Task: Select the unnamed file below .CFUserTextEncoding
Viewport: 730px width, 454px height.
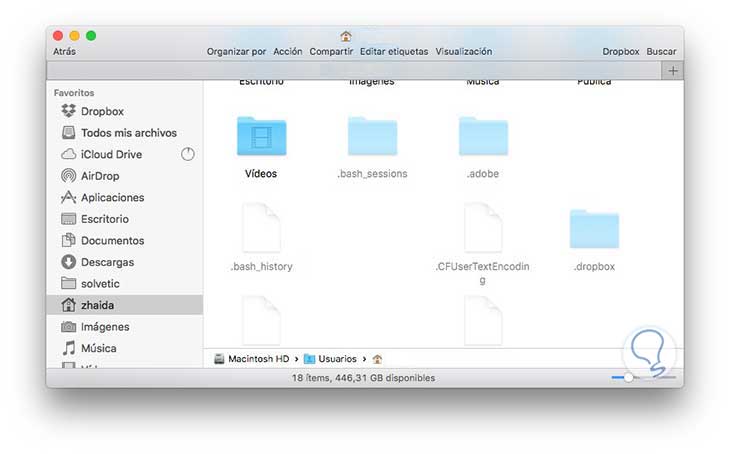Action: point(483,321)
